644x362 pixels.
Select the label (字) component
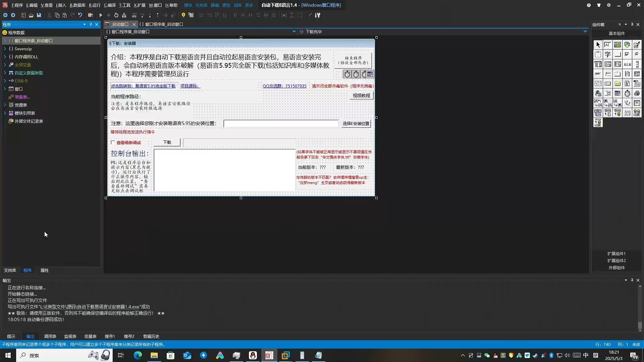(x=608, y=54)
